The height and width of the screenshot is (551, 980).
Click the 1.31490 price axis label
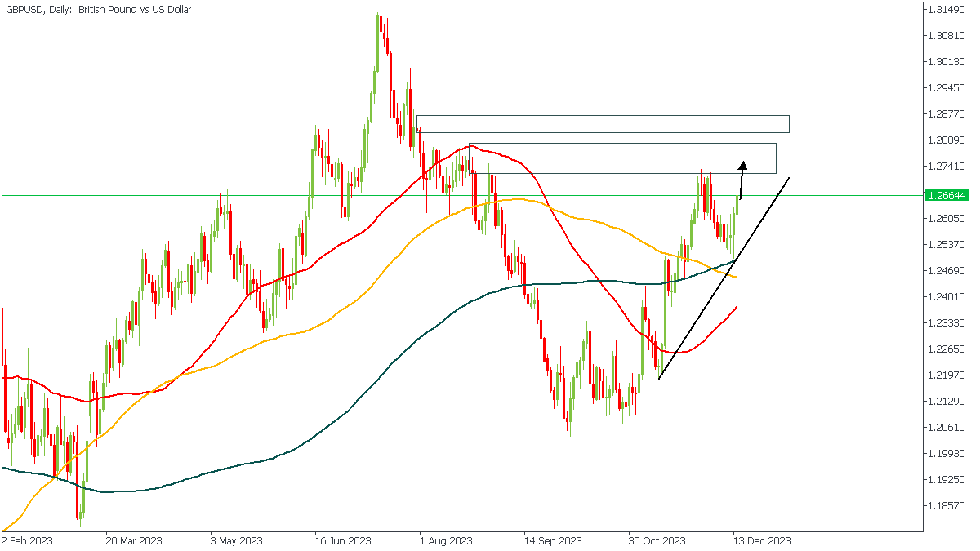click(x=947, y=10)
